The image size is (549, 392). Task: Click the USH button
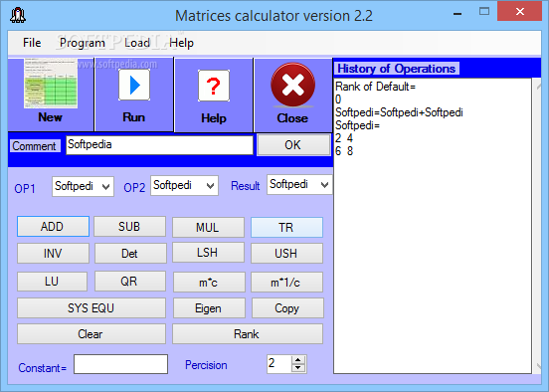coord(286,254)
